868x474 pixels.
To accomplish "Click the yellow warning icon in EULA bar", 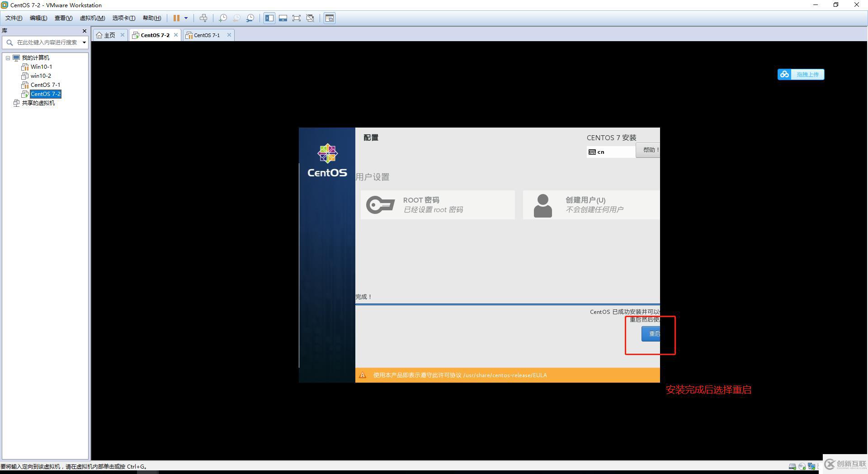I will [x=363, y=375].
